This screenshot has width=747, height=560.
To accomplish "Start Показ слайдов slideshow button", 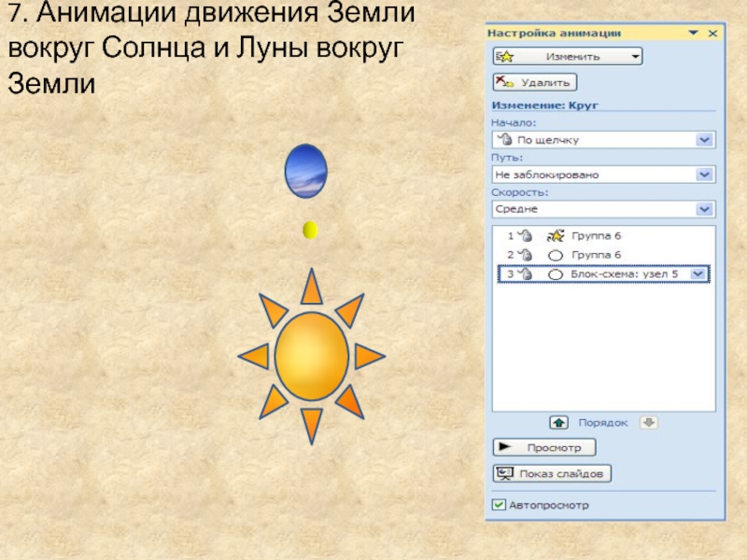I will click(552, 474).
